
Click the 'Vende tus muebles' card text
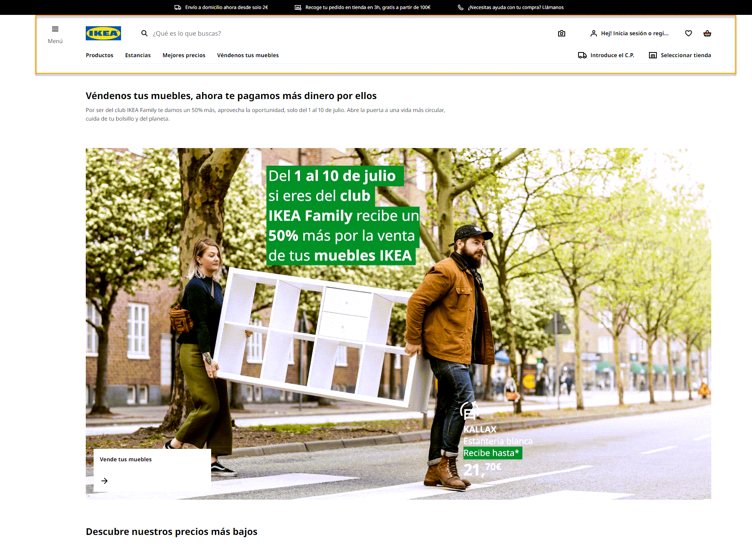pos(126,459)
